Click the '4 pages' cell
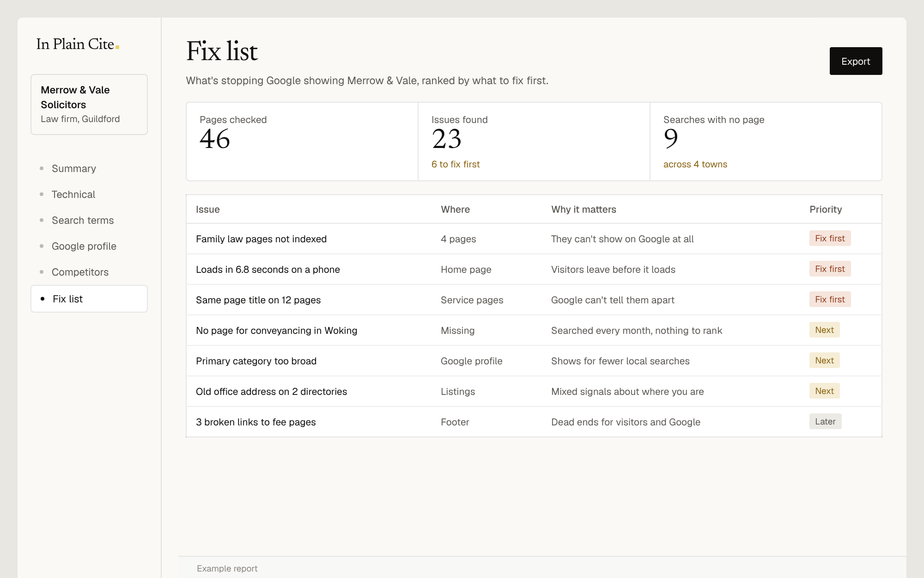The image size is (924, 578). 458,239
